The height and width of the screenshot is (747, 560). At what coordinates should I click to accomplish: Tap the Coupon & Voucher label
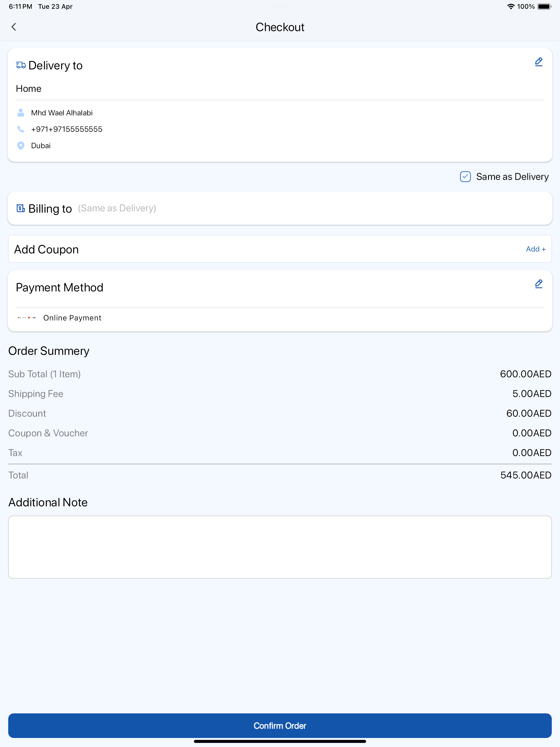click(48, 433)
